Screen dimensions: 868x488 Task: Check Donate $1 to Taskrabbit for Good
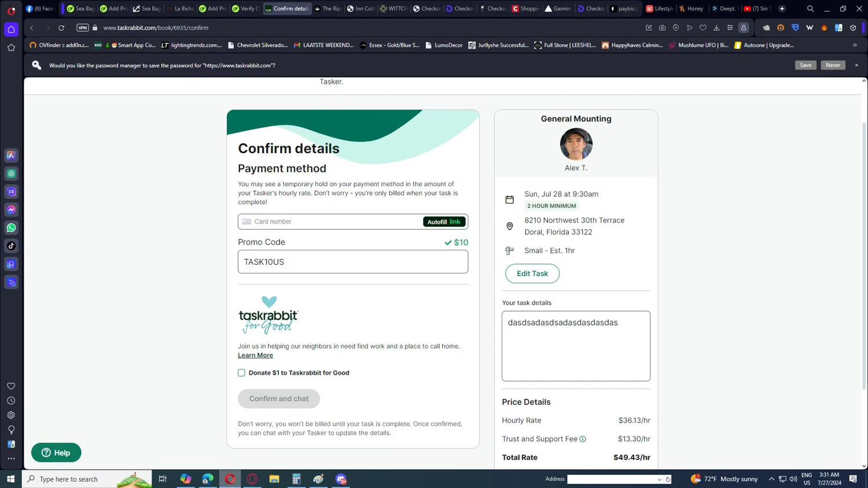click(x=241, y=373)
